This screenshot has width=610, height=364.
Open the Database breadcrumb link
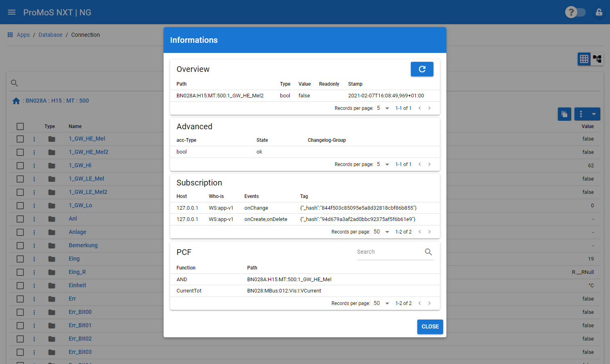click(50, 35)
